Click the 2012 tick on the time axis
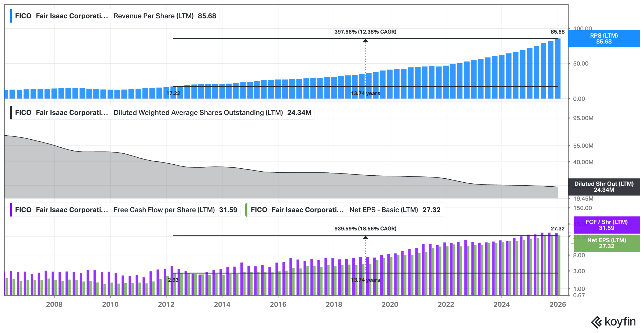This screenshot has width=644, height=333. point(166,304)
